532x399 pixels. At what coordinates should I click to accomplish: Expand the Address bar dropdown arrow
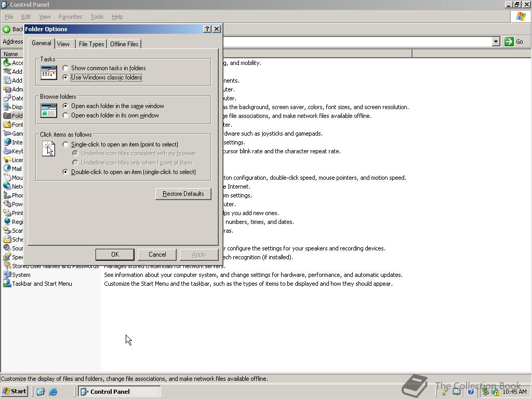point(496,42)
